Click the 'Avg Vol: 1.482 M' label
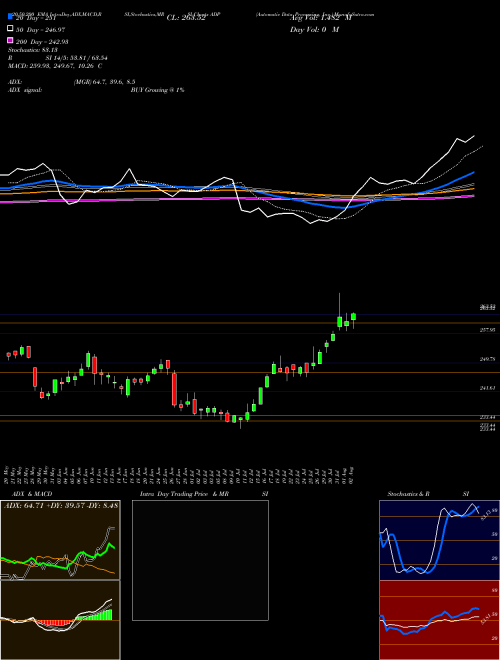Screen dimensions: 500x660 click(321, 18)
